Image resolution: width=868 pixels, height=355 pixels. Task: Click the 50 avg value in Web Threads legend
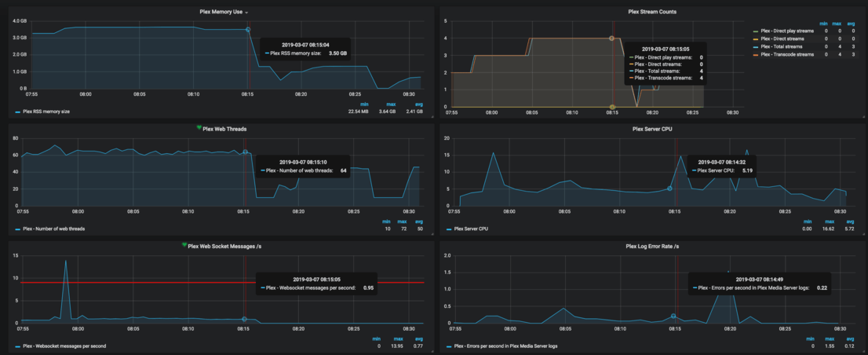[x=419, y=229]
